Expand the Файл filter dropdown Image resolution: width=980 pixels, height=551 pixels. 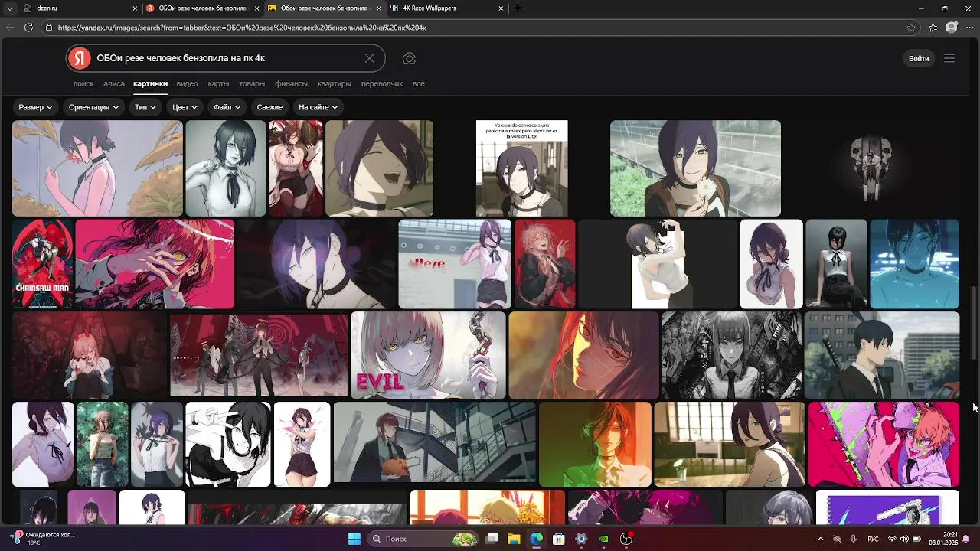tap(227, 107)
